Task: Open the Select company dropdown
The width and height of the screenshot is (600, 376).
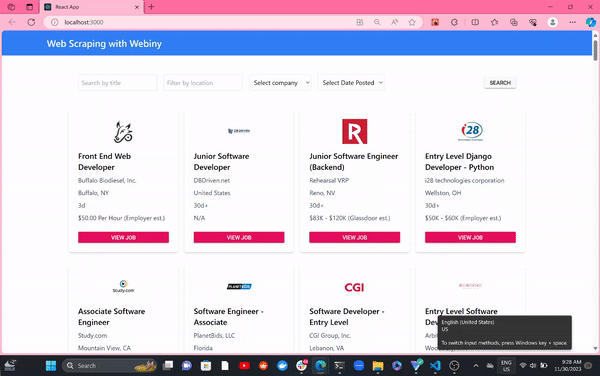Action: (280, 83)
